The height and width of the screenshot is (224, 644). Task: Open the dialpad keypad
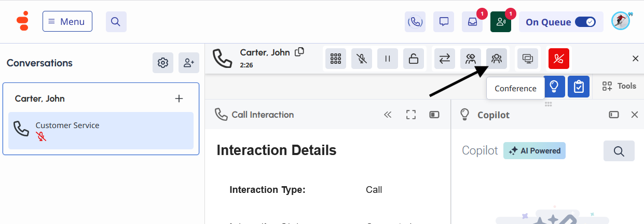pos(336,59)
